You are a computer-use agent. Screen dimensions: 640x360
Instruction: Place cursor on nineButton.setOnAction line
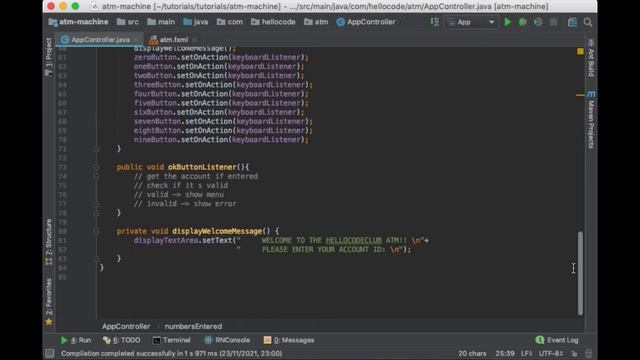click(x=221, y=140)
